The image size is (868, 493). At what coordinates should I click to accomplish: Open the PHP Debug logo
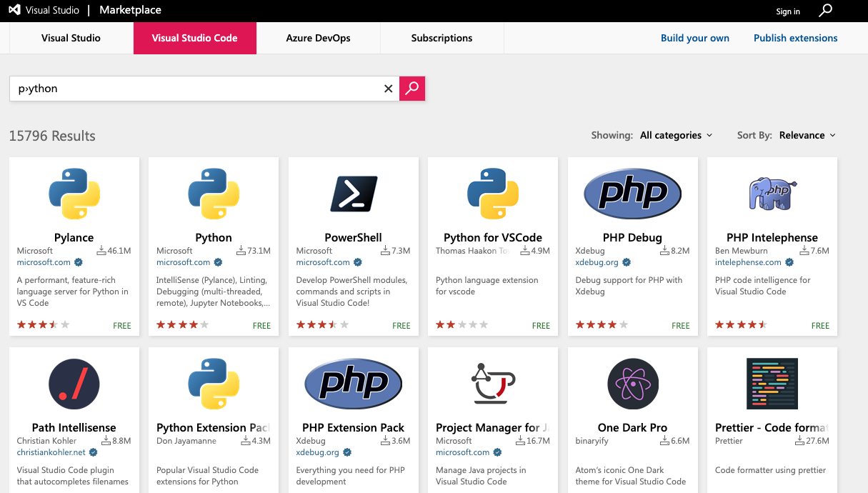[x=633, y=194]
